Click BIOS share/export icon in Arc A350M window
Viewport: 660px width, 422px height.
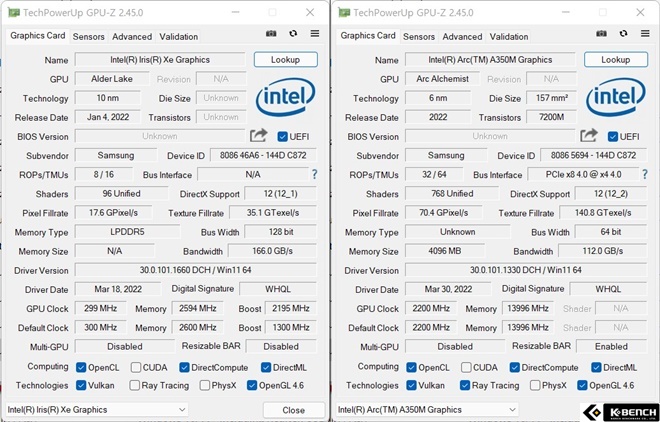click(589, 135)
